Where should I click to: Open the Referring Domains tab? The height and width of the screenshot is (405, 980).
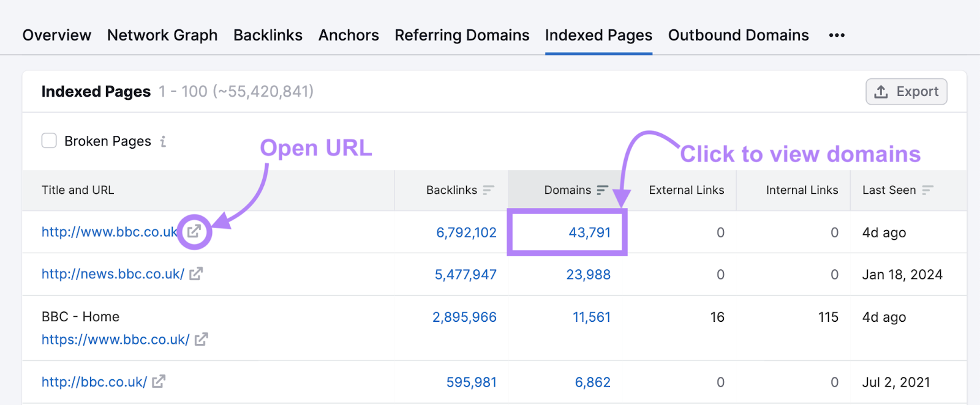462,35
